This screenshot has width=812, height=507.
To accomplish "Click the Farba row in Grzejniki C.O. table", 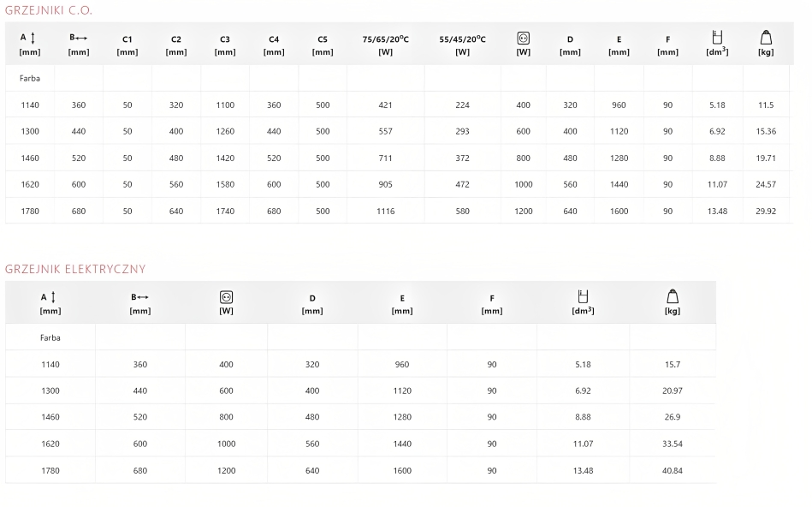I will 29,78.
